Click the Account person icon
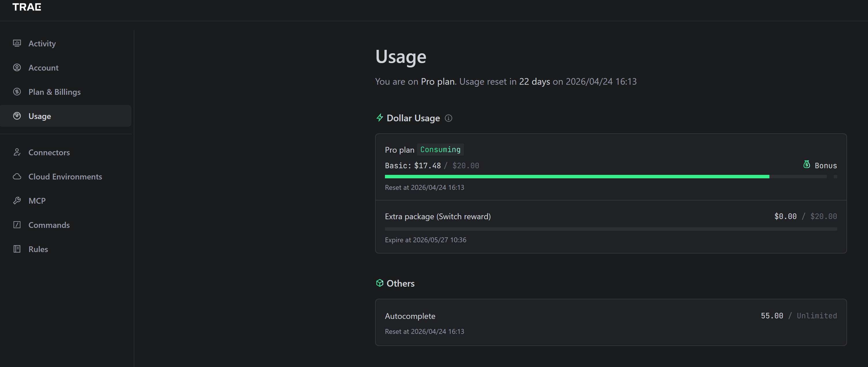 point(17,67)
